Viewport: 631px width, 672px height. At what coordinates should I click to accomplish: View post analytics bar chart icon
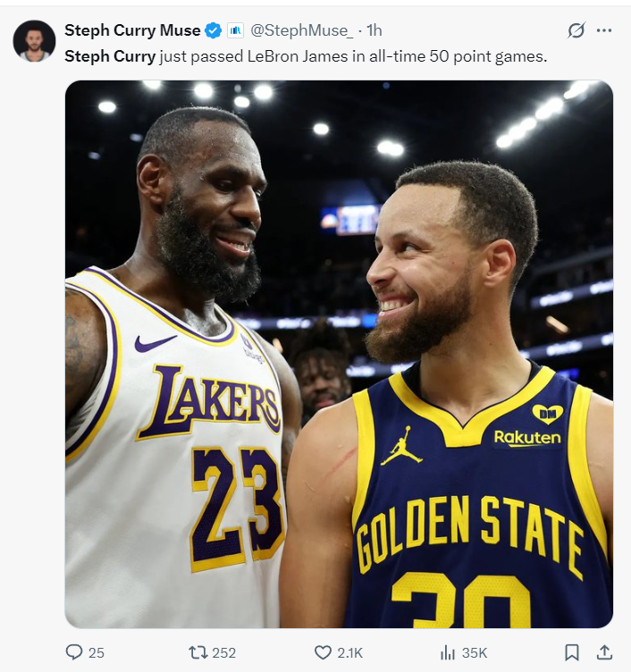click(x=448, y=652)
